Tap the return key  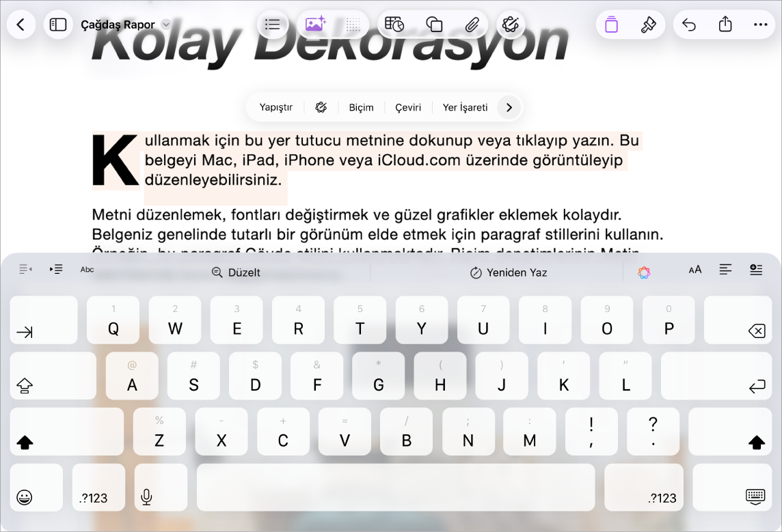click(x=716, y=376)
